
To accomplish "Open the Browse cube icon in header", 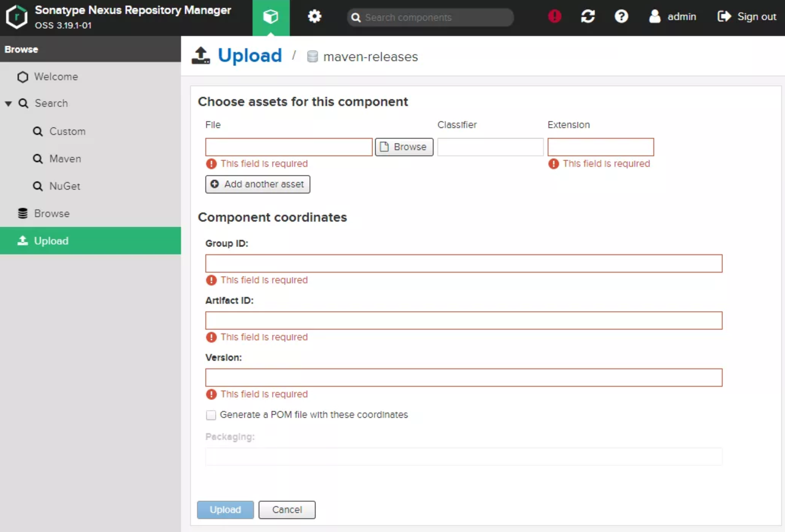I will pyautogui.click(x=271, y=17).
